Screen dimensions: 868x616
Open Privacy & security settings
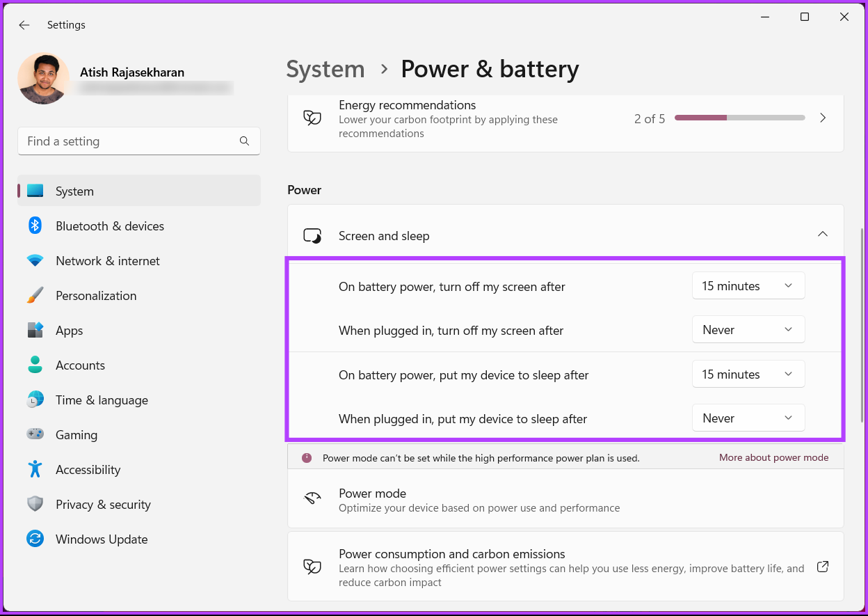point(139,505)
